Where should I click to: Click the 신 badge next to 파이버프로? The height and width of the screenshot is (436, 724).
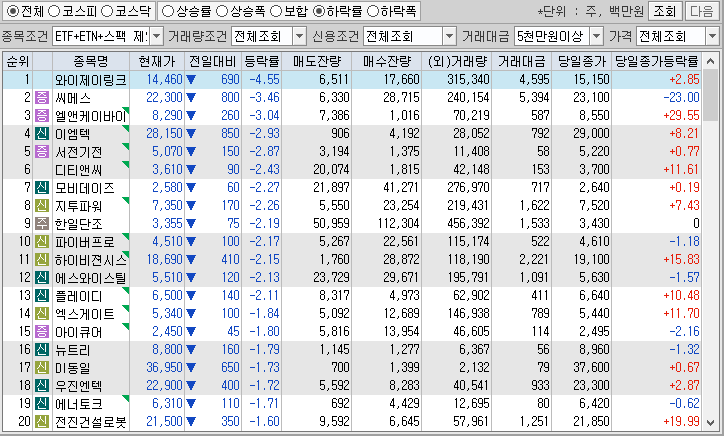tap(42, 242)
